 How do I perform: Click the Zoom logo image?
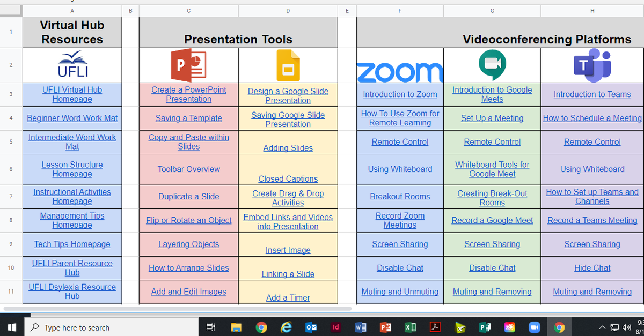point(400,72)
